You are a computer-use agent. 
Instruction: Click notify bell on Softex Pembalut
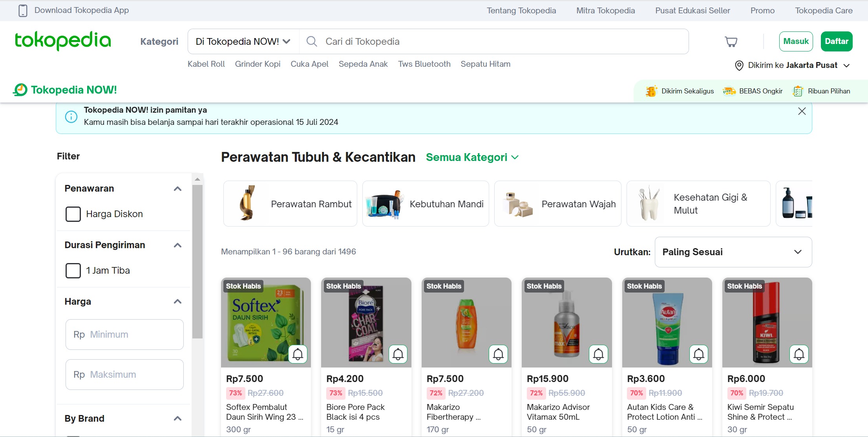coord(298,354)
